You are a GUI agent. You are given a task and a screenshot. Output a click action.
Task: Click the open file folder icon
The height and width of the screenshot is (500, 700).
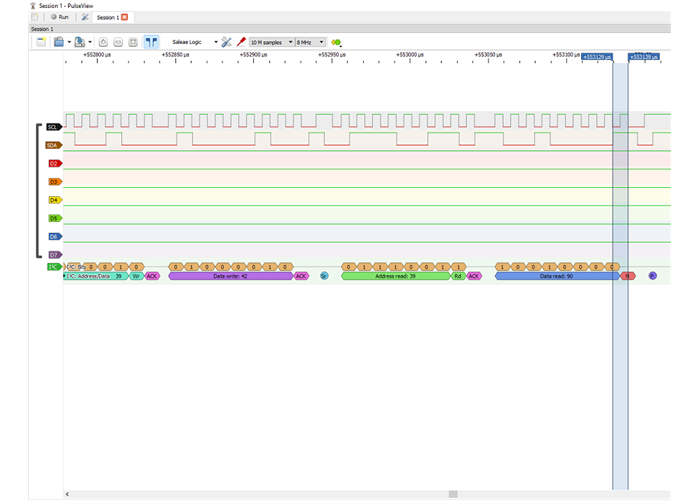pos(59,43)
